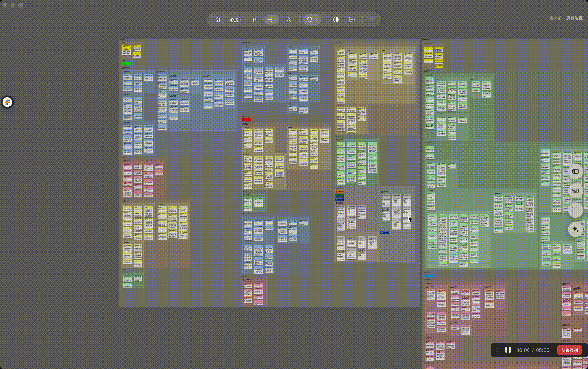This screenshot has width=588, height=369.
Task: Open the colorful floating plus button
Action: coord(7,102)
